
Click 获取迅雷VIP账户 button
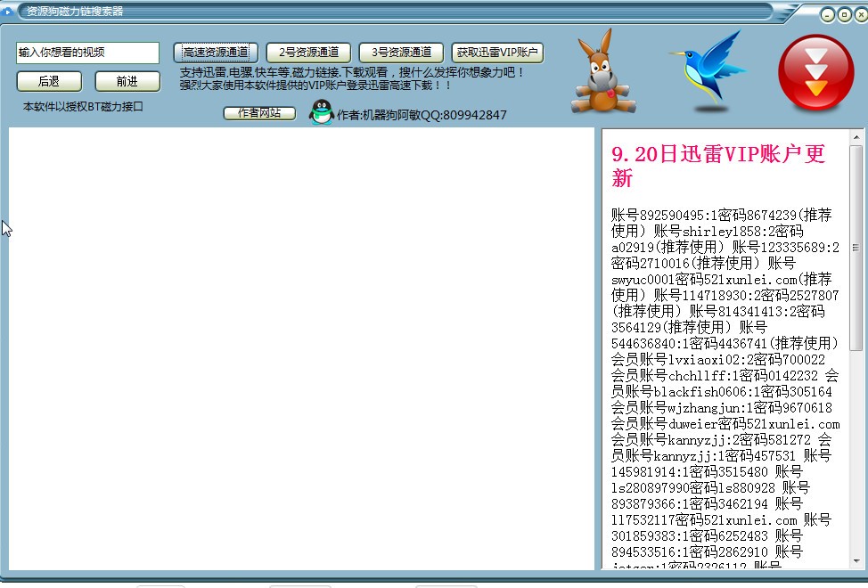[x=497, y=53]
